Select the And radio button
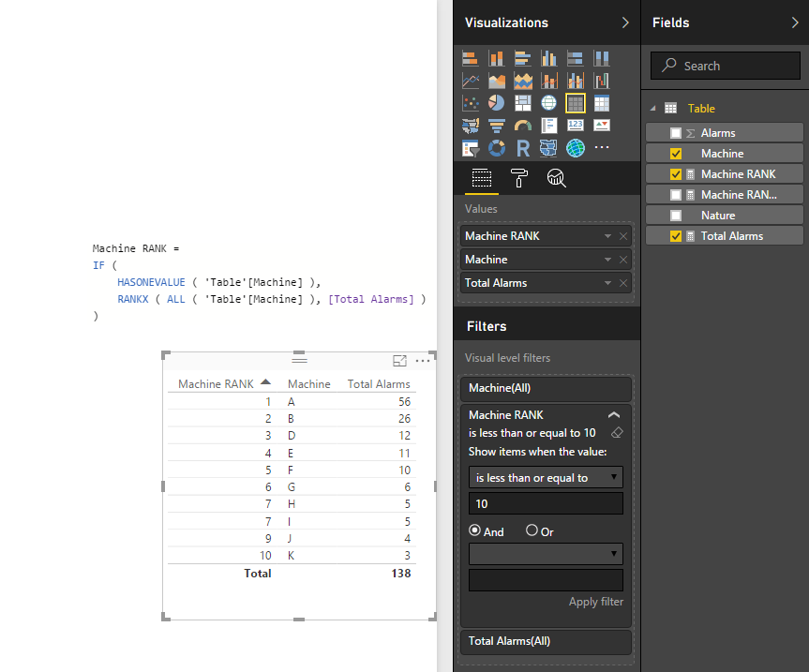This screenshot has height=672, width=809. point(474,530)
